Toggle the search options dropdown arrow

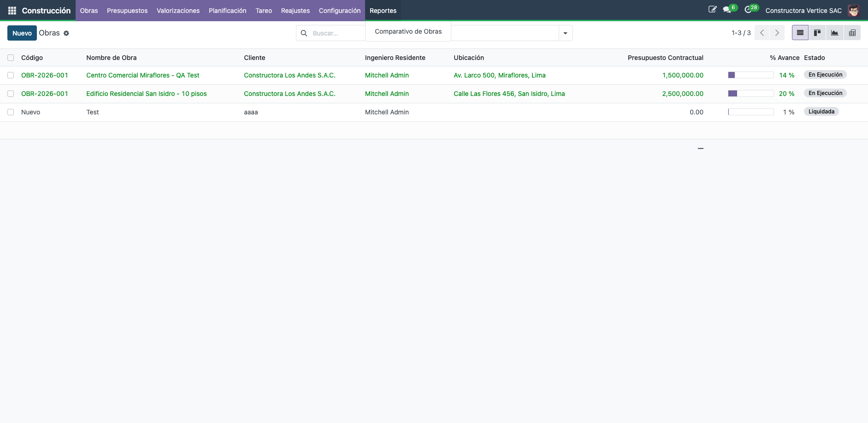[565, 33]
